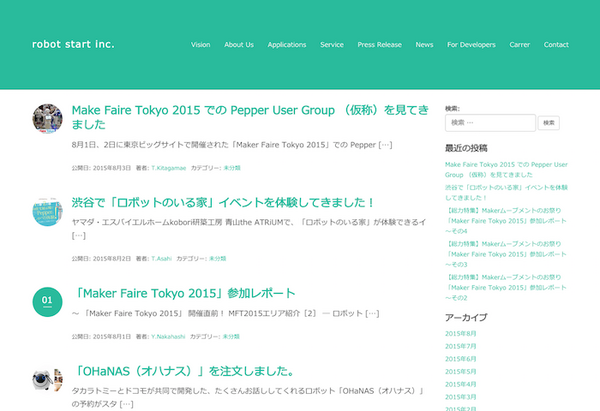Click the Pepper User Group post avatar
The width and height of the screenshot is (600, 411).
click(x=47, y=118)
